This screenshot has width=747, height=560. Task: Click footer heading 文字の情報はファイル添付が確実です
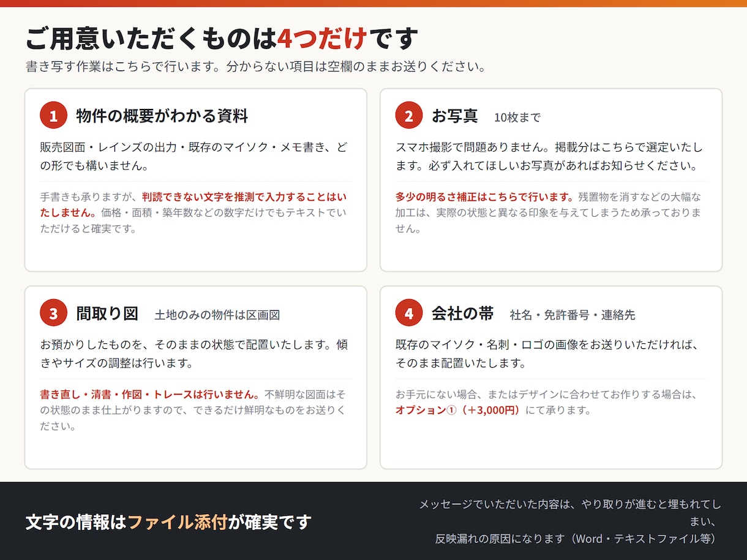[x=168, y=522]
